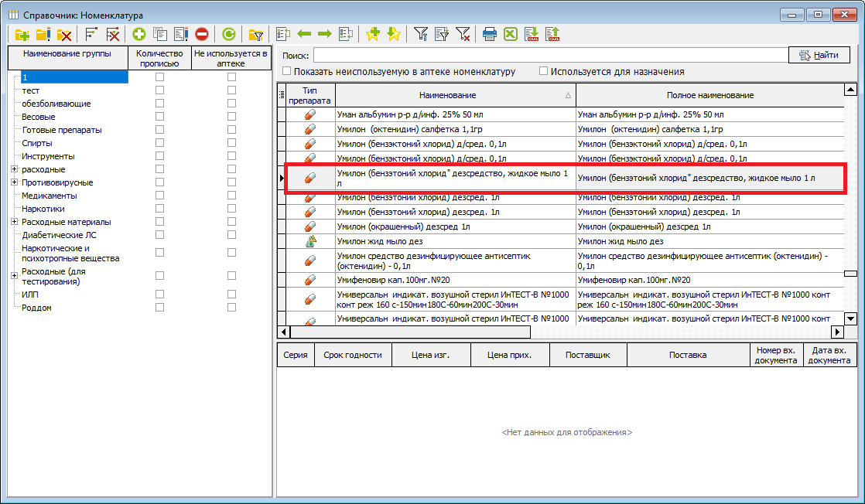Click horizontal scrollbar thumb of nomenclature grid
The width and height of the screenshot is (865, 504).
[x=410, y=332]
